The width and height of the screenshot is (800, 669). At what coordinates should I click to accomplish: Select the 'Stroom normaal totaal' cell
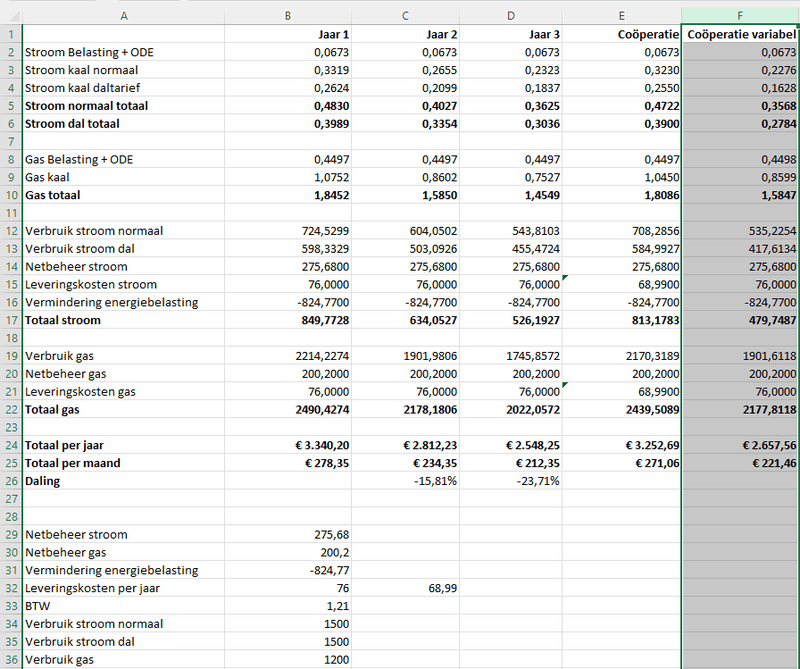point(123,106)
